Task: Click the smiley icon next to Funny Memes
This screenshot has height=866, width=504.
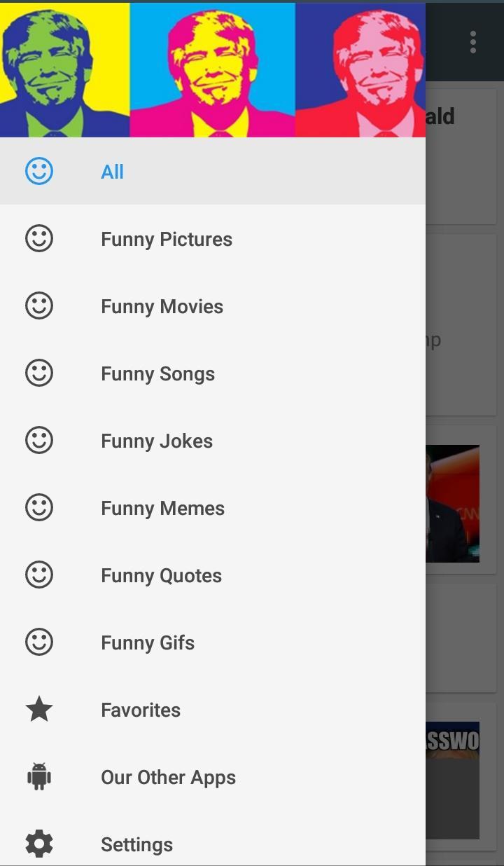Action: (39, 507)
